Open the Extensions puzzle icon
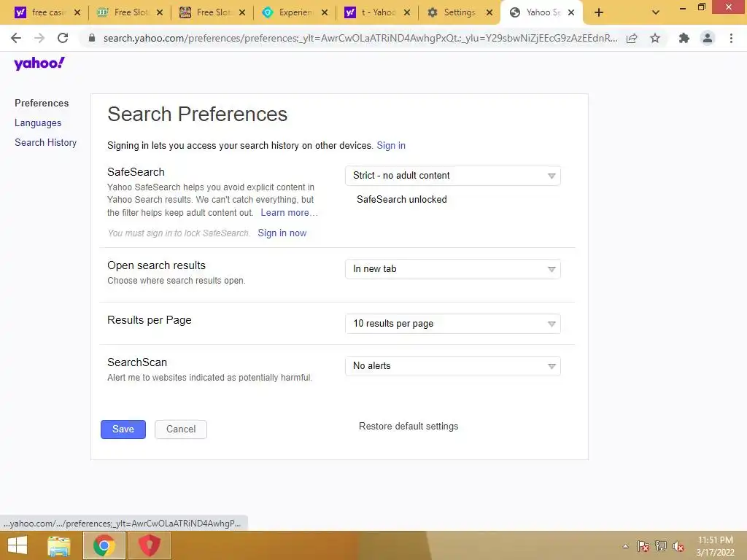The height and width of the screenshot is (560, 747). 684,38
